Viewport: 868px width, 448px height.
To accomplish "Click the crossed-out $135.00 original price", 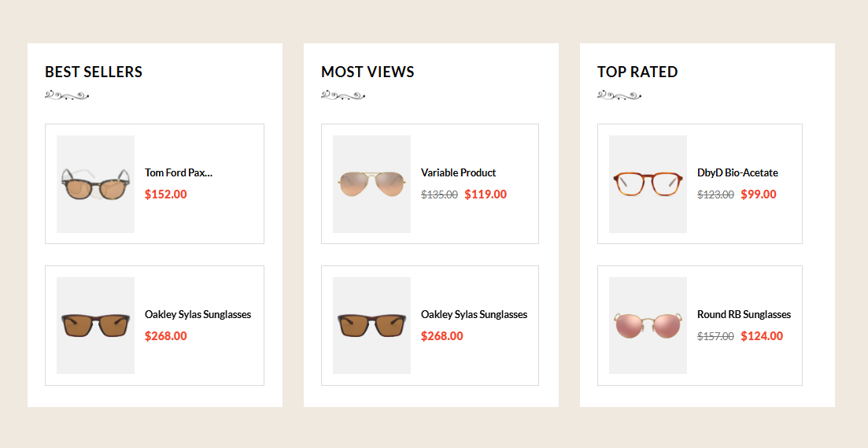I will (x=439, y=194).
